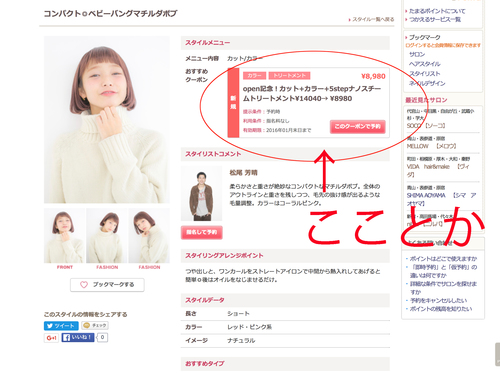Open the FRONT thumbnail photo

[x=64, y=236]
